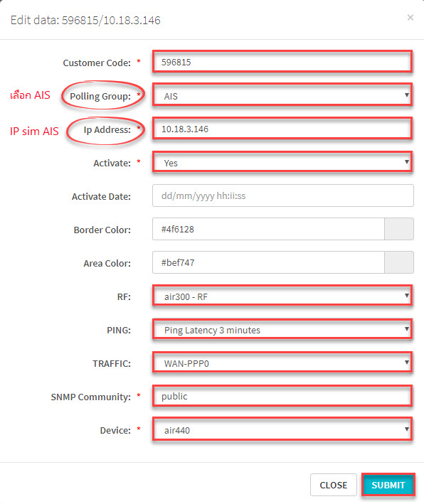Close the Edit data dialog with X

[410, 17]
